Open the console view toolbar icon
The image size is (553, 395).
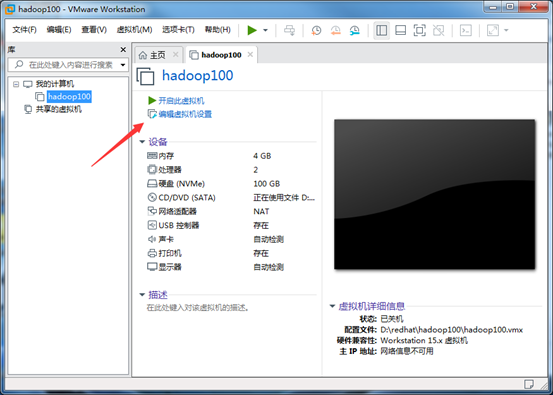coord(466,30)
